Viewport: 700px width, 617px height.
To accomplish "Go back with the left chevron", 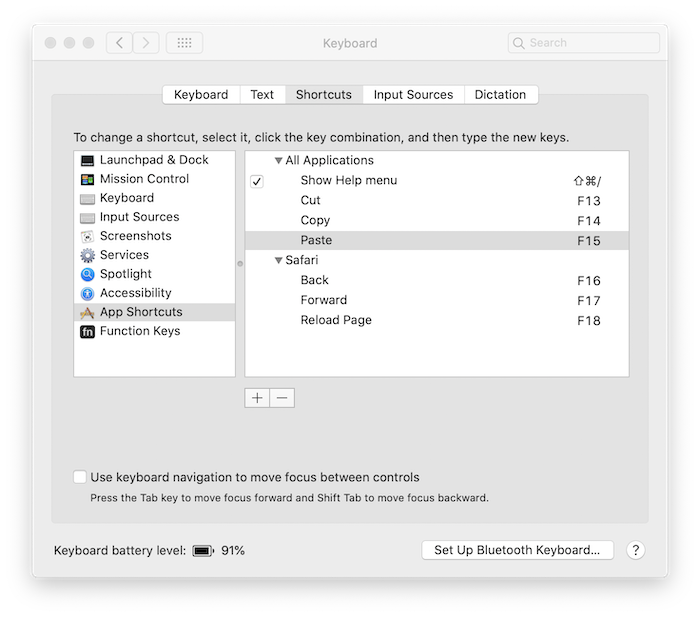I will coord(119,43).
